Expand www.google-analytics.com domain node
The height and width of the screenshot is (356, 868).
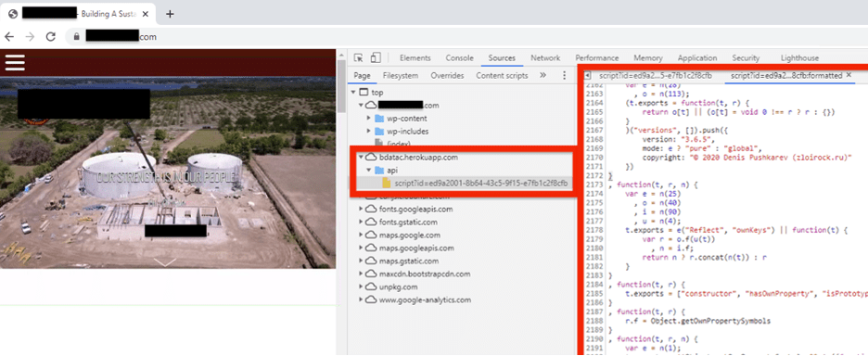click(x=362, y=300)
